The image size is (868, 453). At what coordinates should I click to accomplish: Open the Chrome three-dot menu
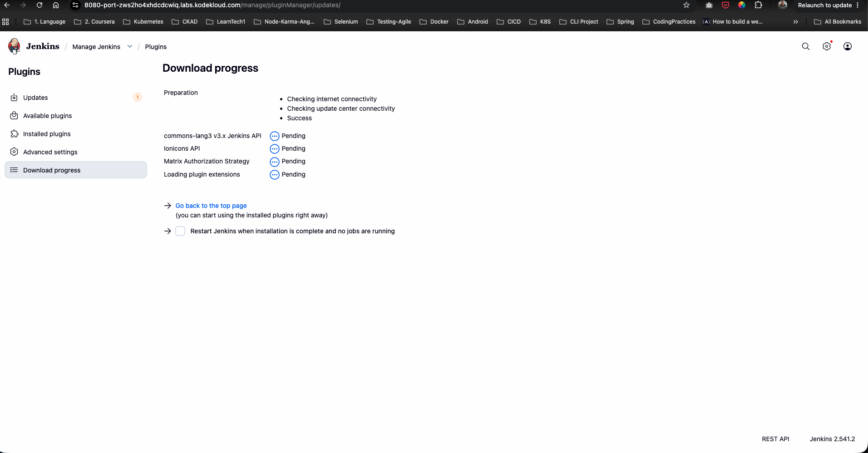point(858,5)
